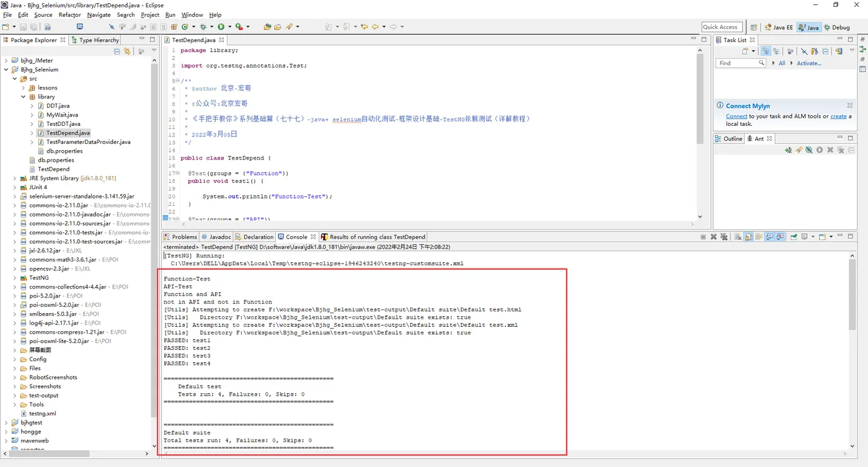The width and height of the screenshot is (868, 467).
Task: Click the New wizard icon in the toolbar
Action: 6,27
